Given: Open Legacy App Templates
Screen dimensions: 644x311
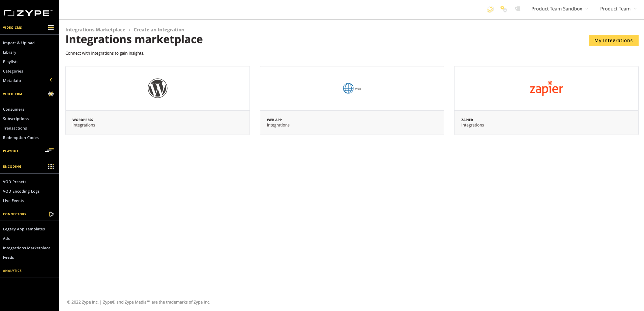Looking at the screenshot, I should point(24,229).
